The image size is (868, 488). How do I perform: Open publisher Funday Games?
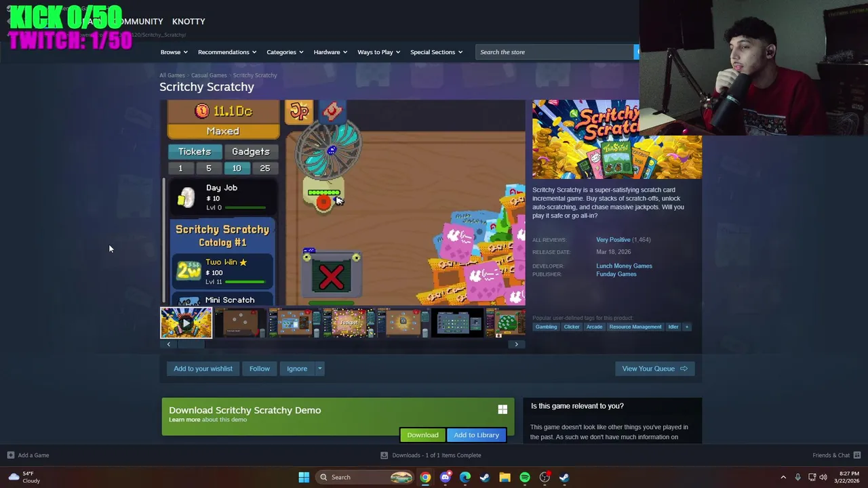pos(616,274)
